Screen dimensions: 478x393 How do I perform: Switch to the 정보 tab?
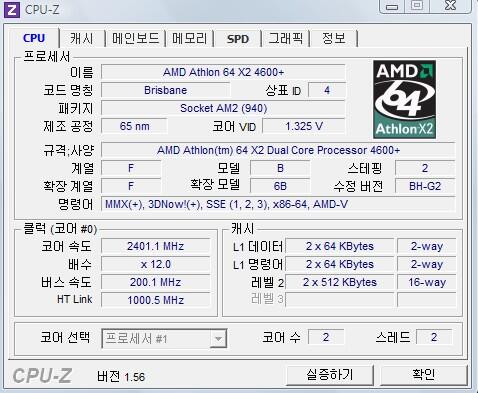tap(334, 38)
